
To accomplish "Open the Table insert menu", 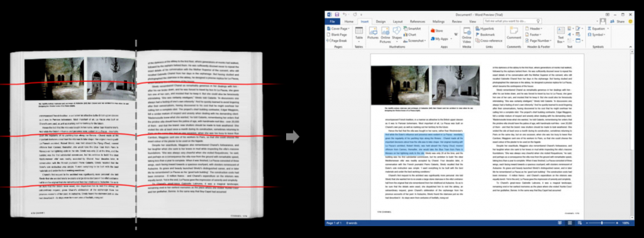I will 359,35.
